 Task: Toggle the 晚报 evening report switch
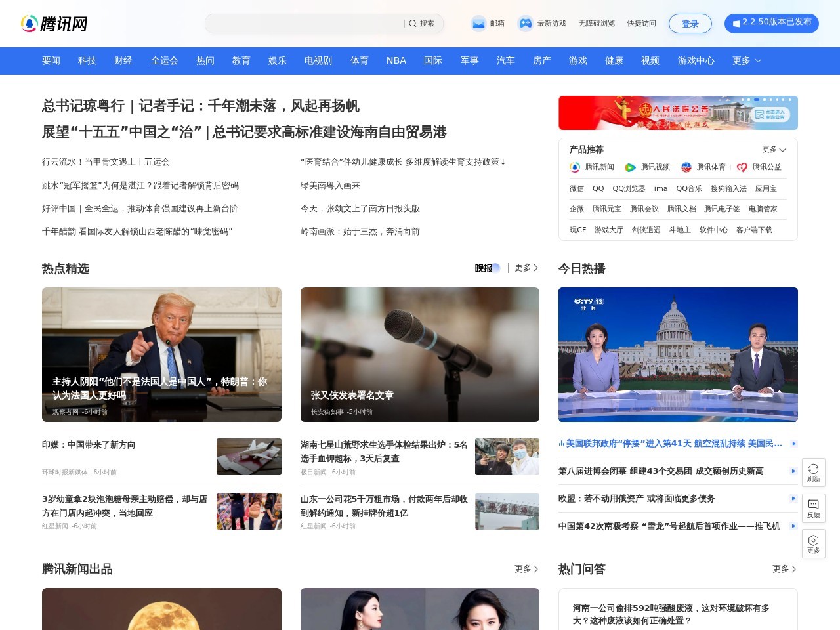[487, 268]
